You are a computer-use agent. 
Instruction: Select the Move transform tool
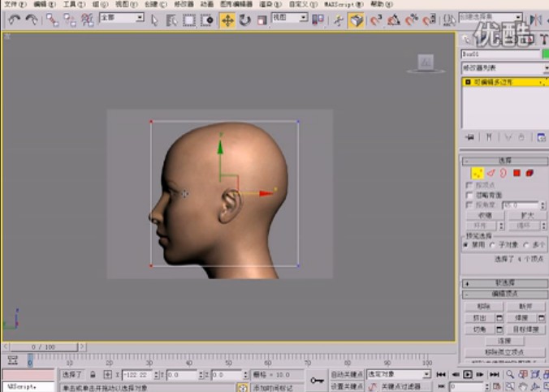click(227, 19)
